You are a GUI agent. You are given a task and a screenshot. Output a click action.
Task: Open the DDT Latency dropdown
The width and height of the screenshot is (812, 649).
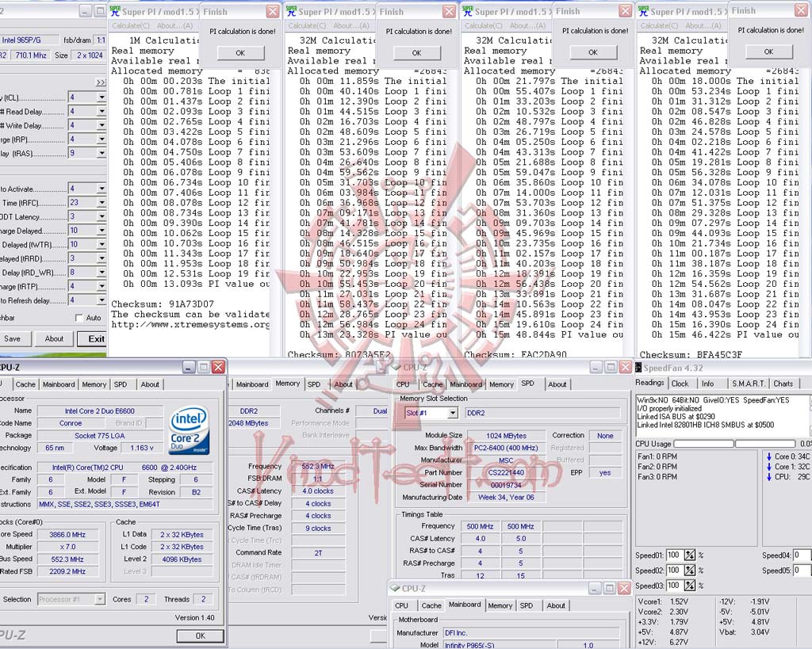(x=101, y=217)
